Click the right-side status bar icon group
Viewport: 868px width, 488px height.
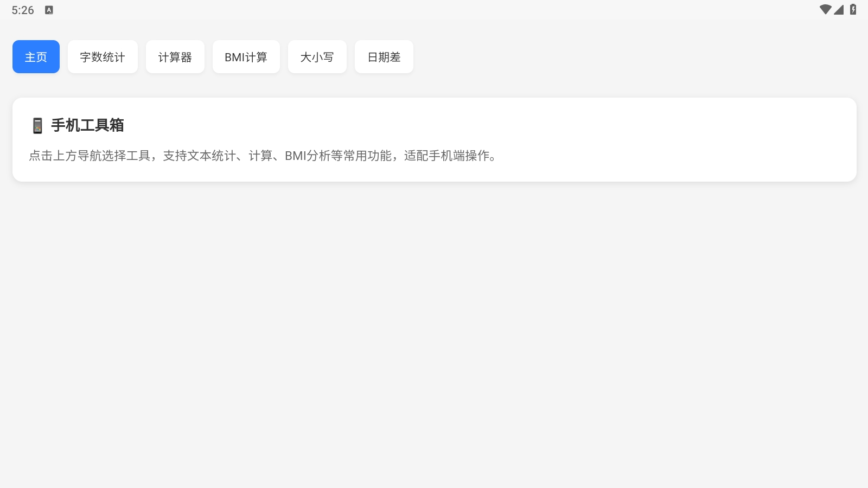(840, 9)
